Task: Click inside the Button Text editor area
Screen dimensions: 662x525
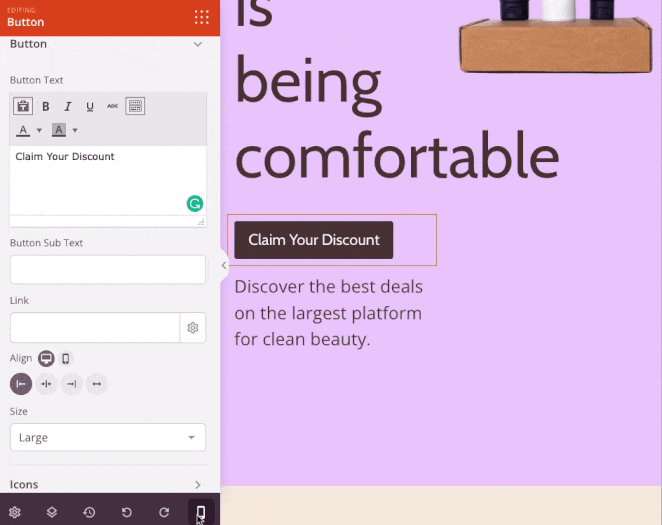Action: coord(108,181)
